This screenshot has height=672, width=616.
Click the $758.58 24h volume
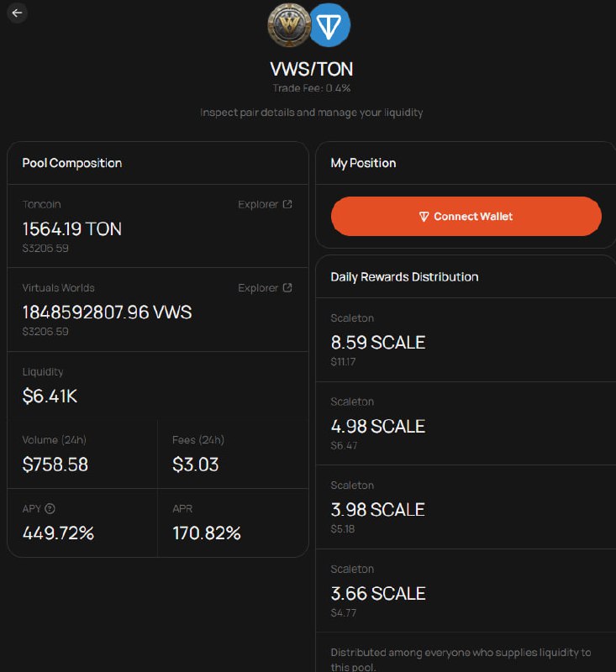click(55, 465)
